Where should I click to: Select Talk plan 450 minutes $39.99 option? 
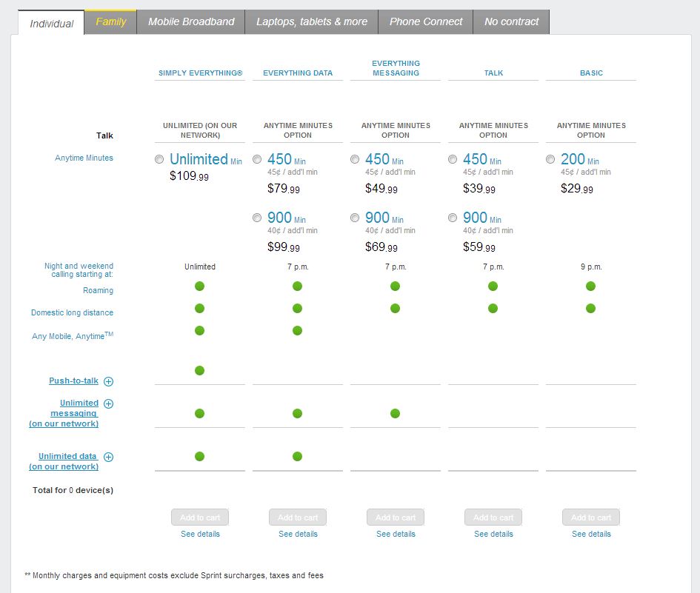click(x=453, y=159)
